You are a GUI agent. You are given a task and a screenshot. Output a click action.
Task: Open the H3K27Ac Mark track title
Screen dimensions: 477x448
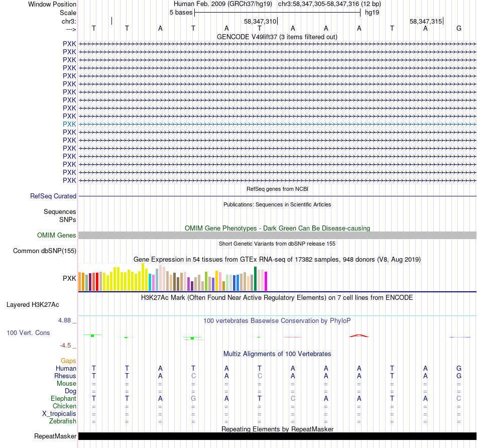pyautogui.click(x=277, y=298)
